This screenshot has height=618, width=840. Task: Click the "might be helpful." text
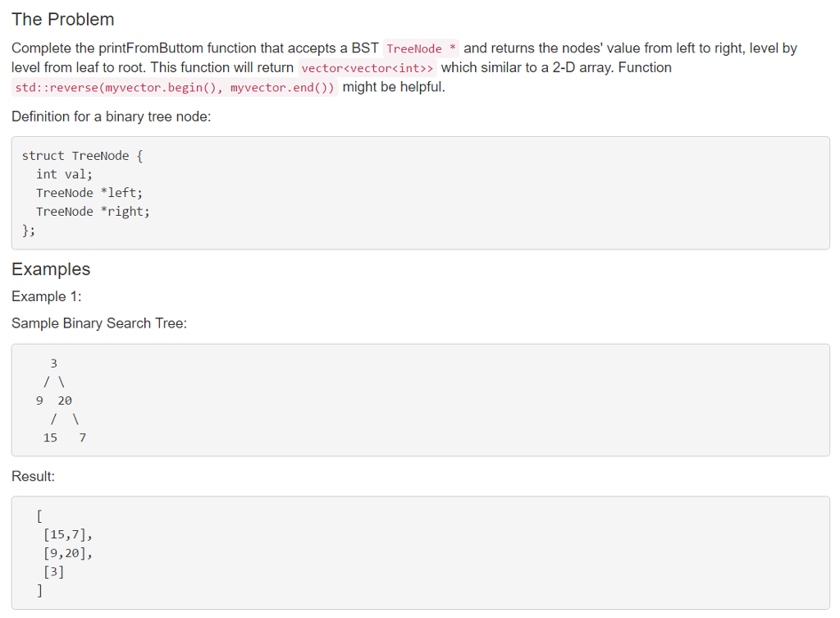[394, 87]
